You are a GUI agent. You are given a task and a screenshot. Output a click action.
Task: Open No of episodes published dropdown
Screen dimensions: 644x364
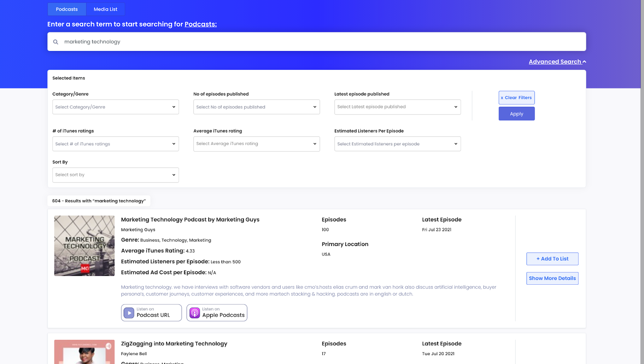tap(256, 107)
